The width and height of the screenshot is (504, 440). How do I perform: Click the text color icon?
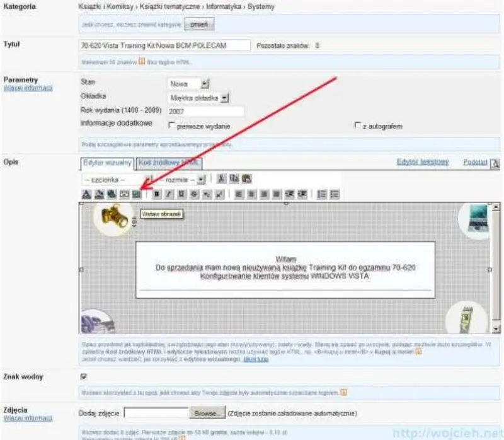coord(87,194)
